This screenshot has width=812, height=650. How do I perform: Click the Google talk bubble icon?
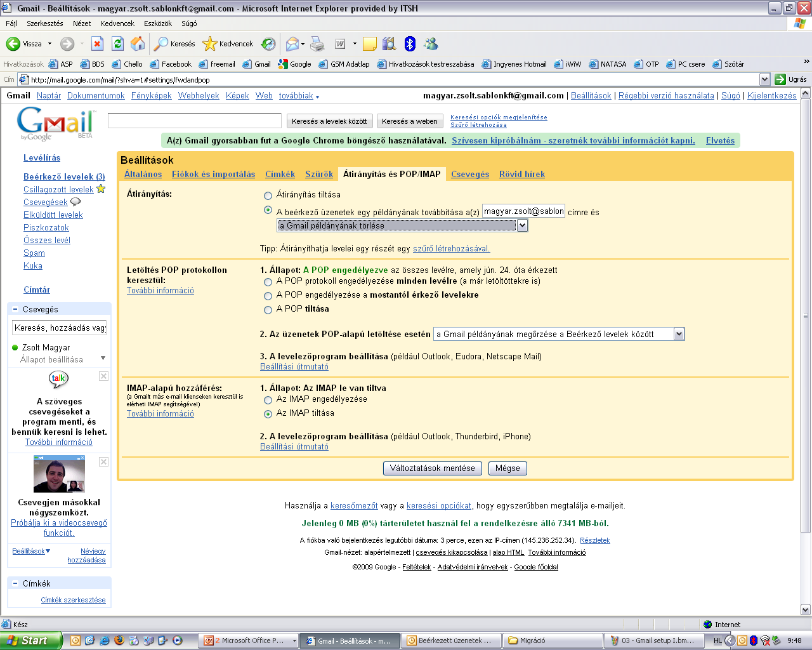tap(58, 379)
